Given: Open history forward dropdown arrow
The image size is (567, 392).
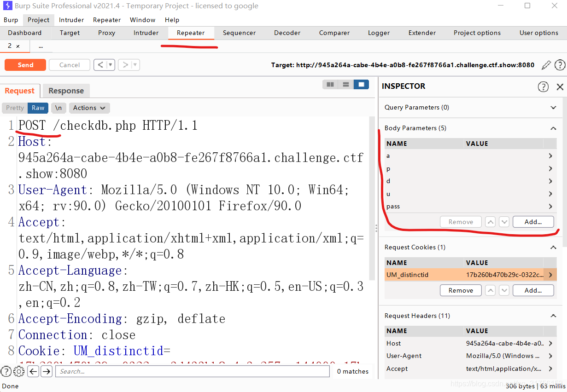Looking at the screenshot, I should [x=135, y=65].
